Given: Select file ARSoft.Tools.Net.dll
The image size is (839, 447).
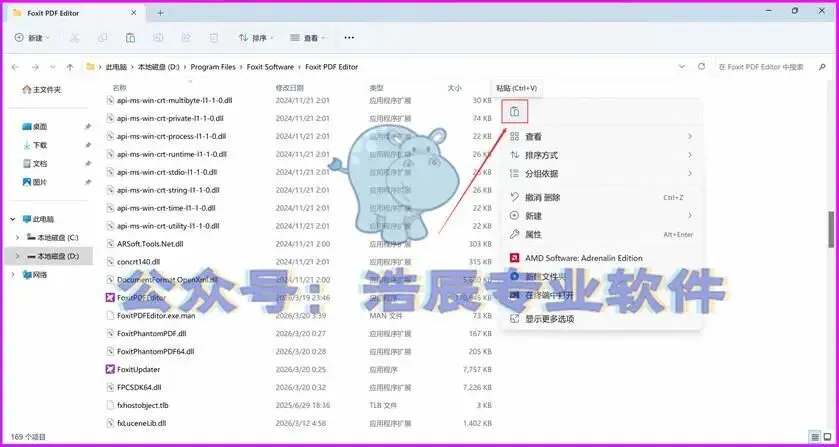Looking at the screenshot, I should click(x=150, y=244).
